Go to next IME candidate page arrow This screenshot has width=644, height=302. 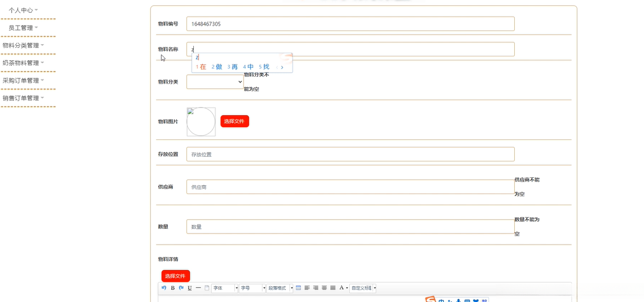(x=282, y=67)
